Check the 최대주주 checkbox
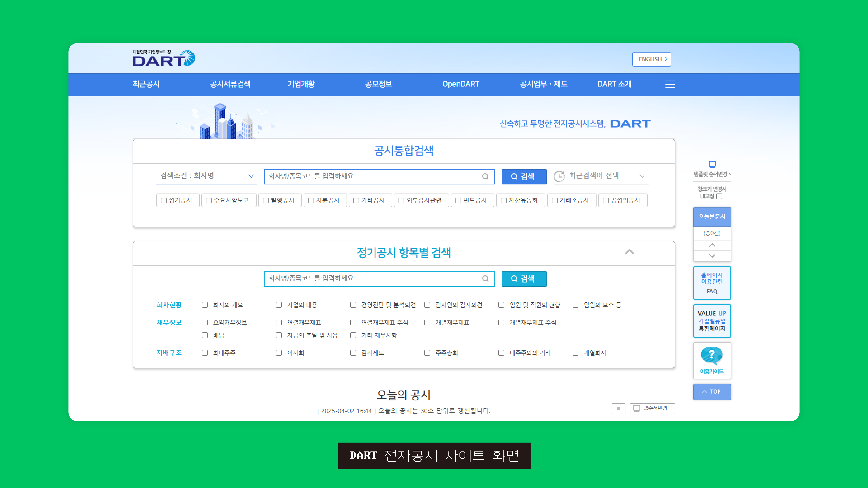Viewport: 868px width, 488px height. tap(205, 353)
